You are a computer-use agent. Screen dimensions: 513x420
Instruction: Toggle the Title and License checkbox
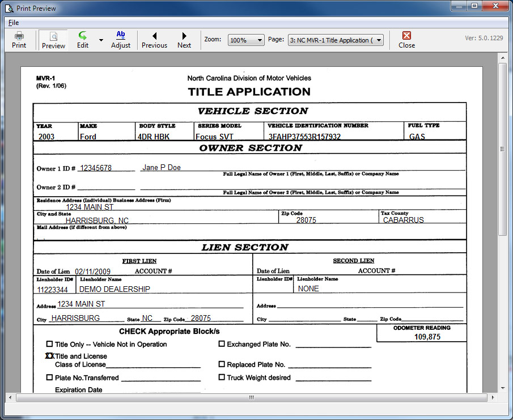(x=49, y=355)
